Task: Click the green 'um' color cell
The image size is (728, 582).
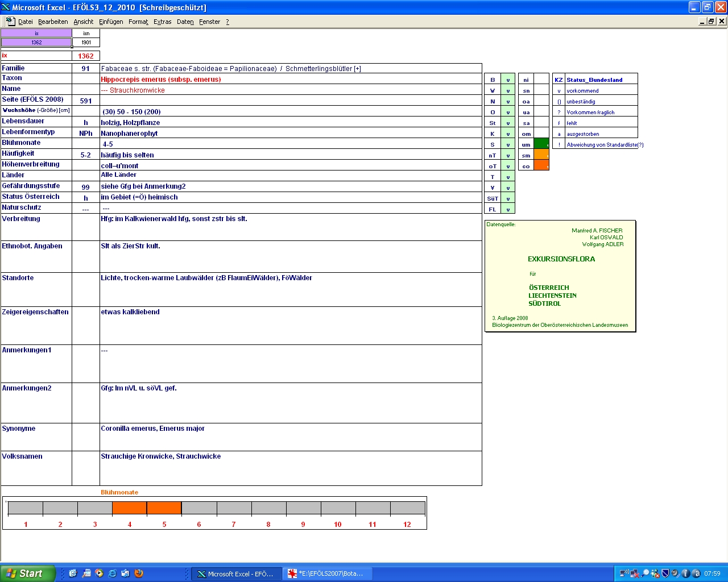Action: coord(541,144)
